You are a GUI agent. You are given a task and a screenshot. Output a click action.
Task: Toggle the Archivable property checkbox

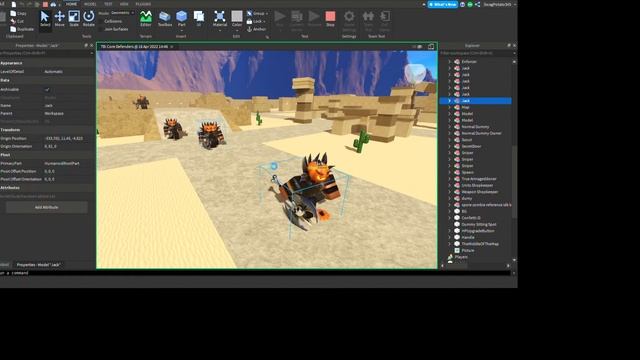pyautogui.click(x=47, y=89)
